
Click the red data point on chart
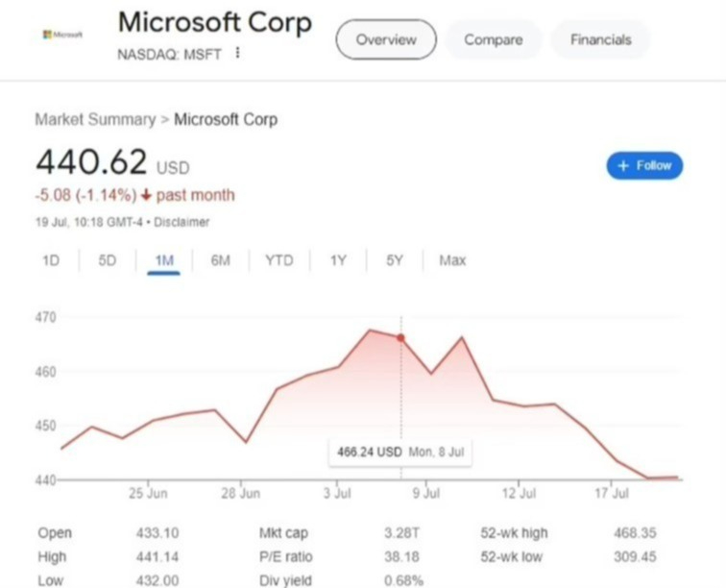point(401,338)
